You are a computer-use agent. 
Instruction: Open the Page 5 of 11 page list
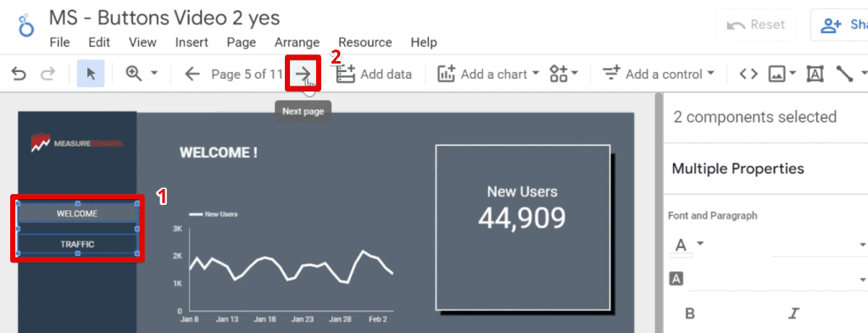click(x=247, y=74)
